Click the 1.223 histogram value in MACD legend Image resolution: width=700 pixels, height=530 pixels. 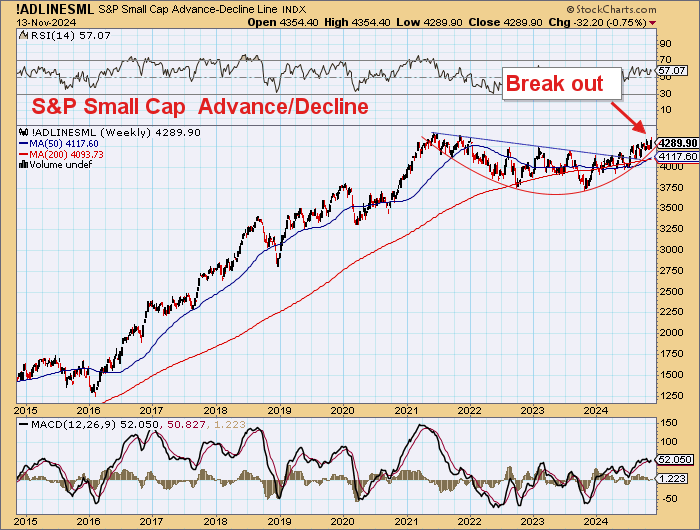coord(229,425)
